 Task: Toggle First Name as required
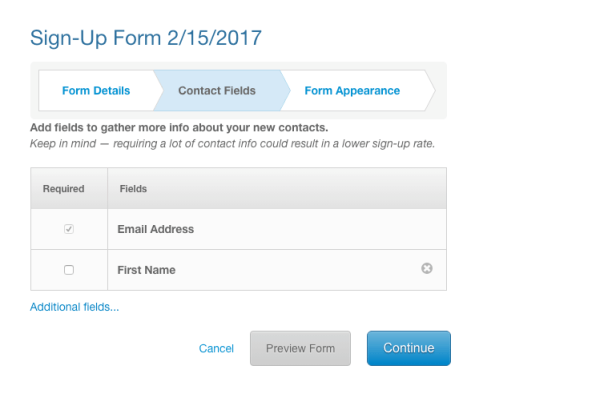tap(68, 270)
